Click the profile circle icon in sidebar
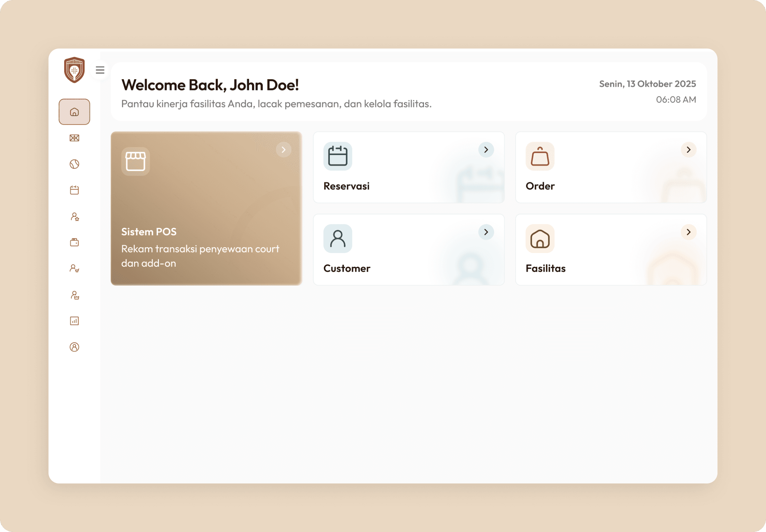Viewport: 766px width, 532px height. (x=74, y=347)
